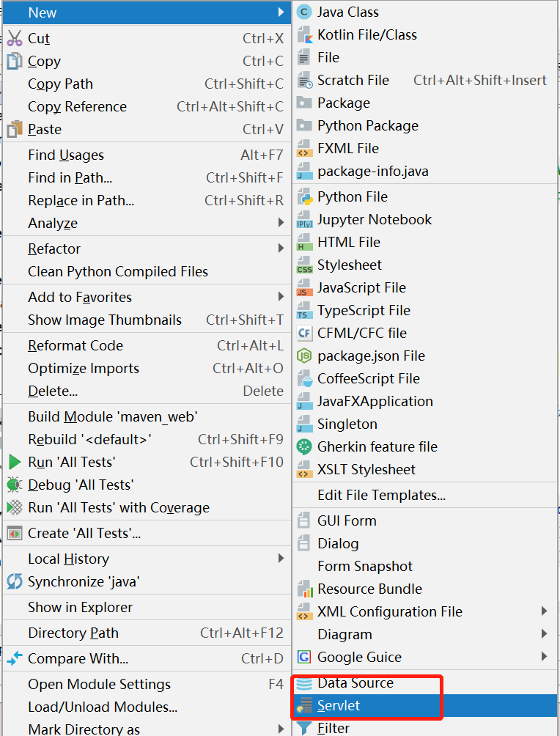Click the Debug 'All Tests' bug icon
Image resolution: width=560 pixels, height=736 pixels.
coord(15,485)
